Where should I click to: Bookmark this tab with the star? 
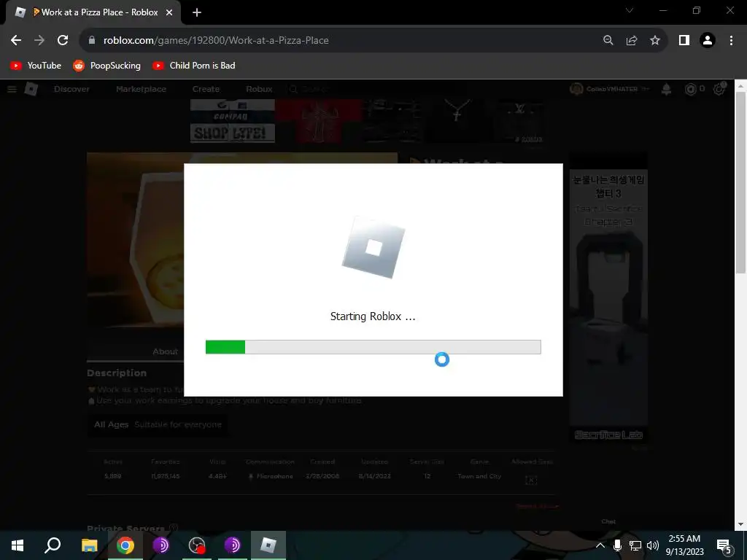click(x=655, y=41)
